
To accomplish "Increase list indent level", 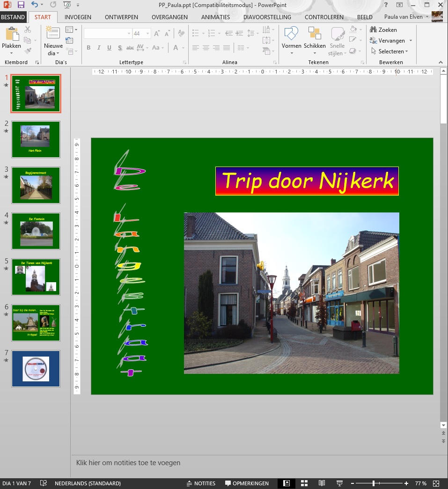I will tap(239, 33).
